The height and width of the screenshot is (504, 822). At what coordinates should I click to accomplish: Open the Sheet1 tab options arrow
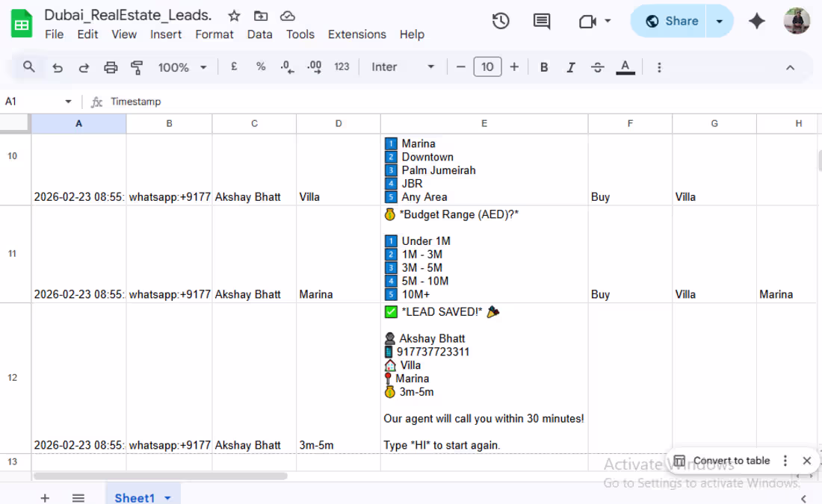pos(167,498)
